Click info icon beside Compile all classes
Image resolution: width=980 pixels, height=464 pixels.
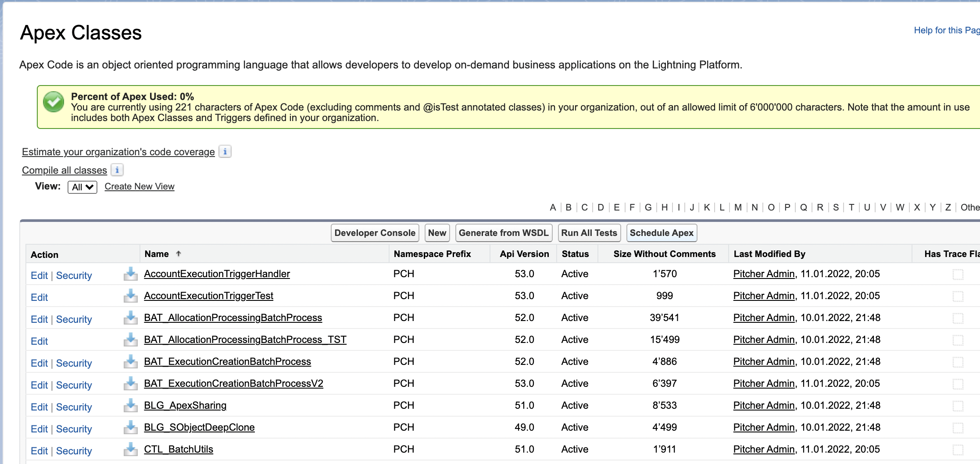tap(117, 170)
